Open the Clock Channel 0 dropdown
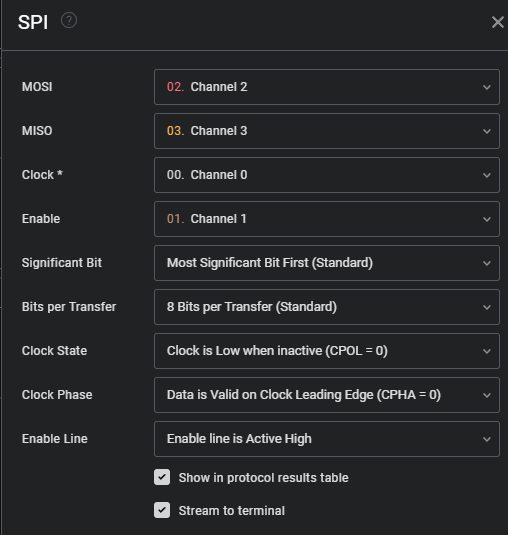Image resolution: width=508 pixels, height=535 pixels. point(327,175)
